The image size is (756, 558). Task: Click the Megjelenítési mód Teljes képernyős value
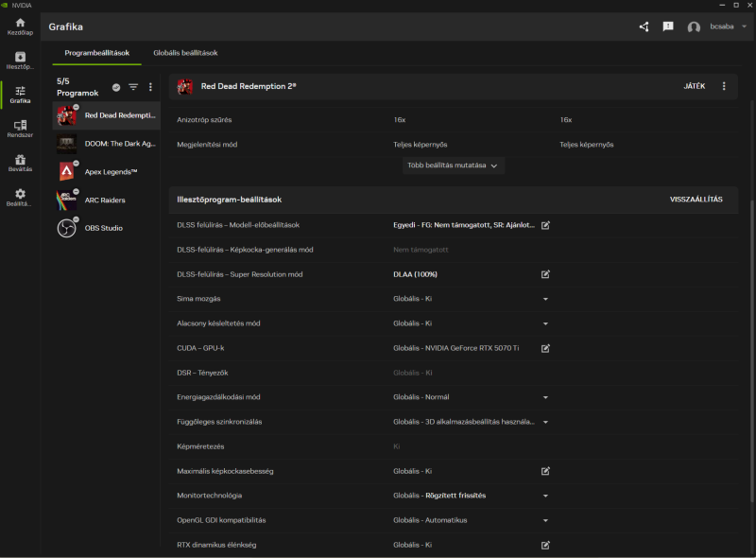[x=420, y=145]
